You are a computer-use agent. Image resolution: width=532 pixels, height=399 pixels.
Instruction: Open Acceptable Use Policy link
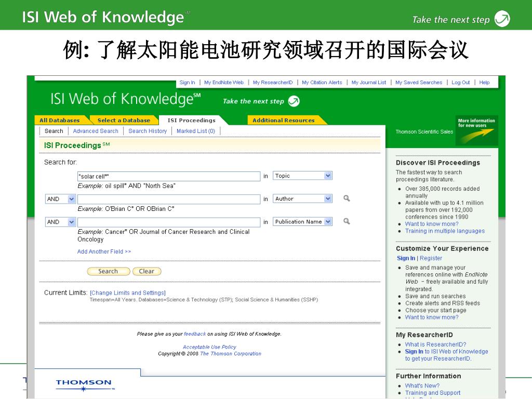point(209,347)
